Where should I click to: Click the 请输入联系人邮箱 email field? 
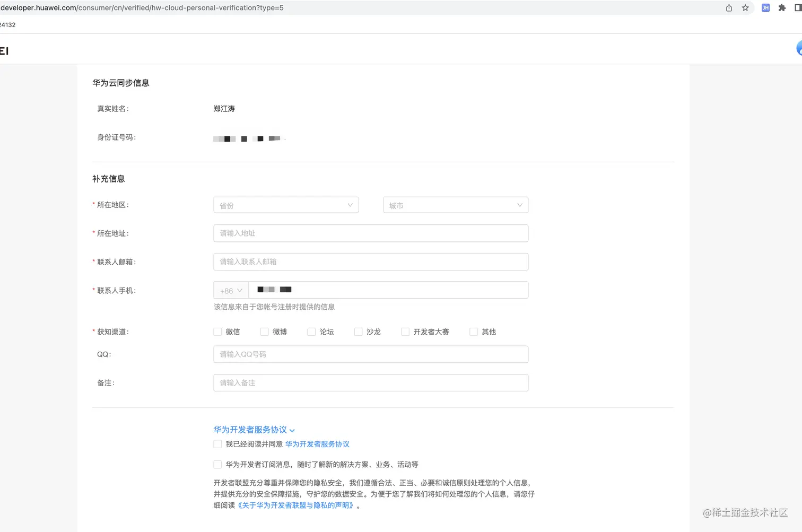coord(371,262)
